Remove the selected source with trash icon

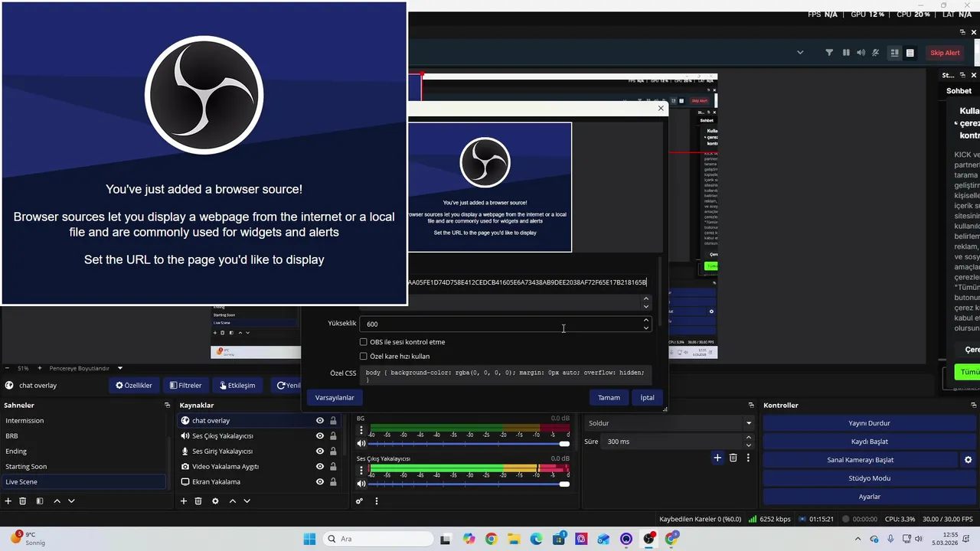[198, 501]
